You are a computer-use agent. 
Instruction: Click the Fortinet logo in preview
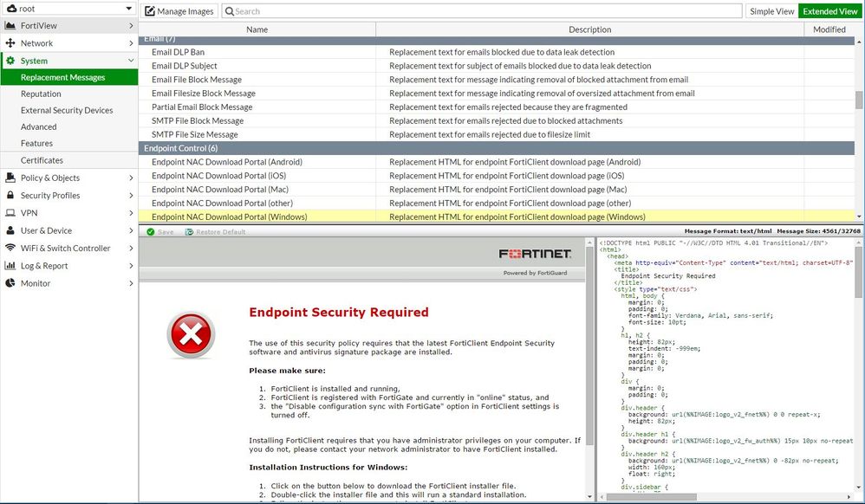[535, 254]
